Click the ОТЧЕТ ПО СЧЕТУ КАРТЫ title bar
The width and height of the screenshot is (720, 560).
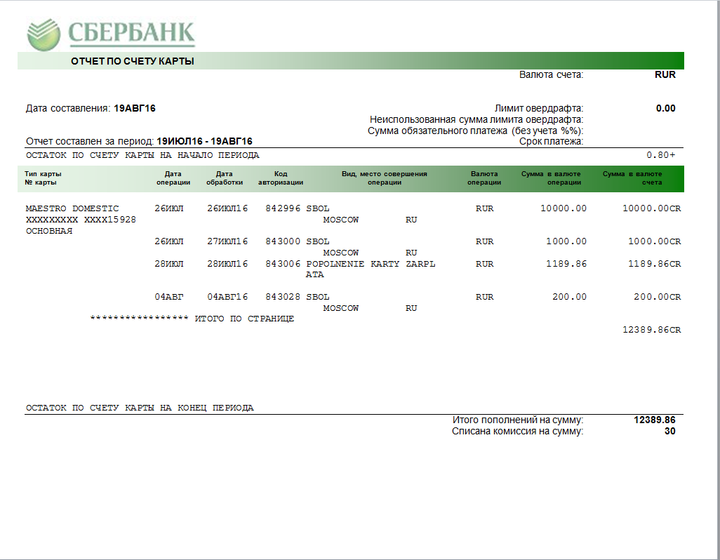[132, 61]
